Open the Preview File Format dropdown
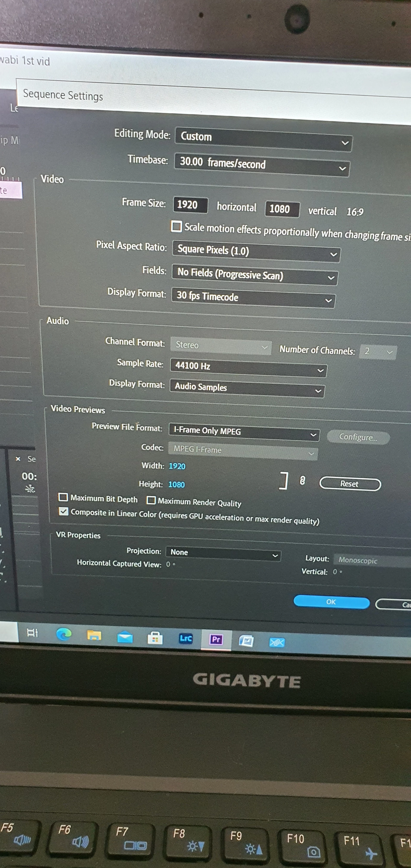Viewport: 411px width, 868px height. [244, 432]
